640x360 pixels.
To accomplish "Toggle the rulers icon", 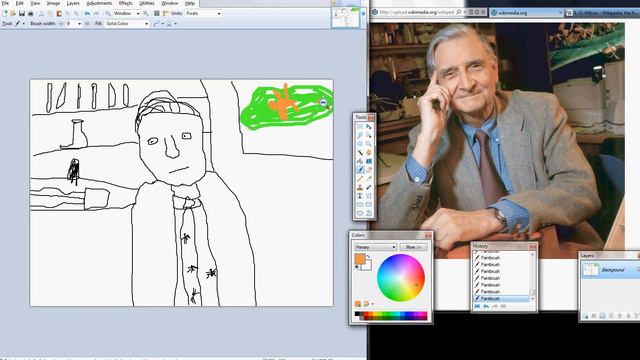I will [x=165, y=13].
